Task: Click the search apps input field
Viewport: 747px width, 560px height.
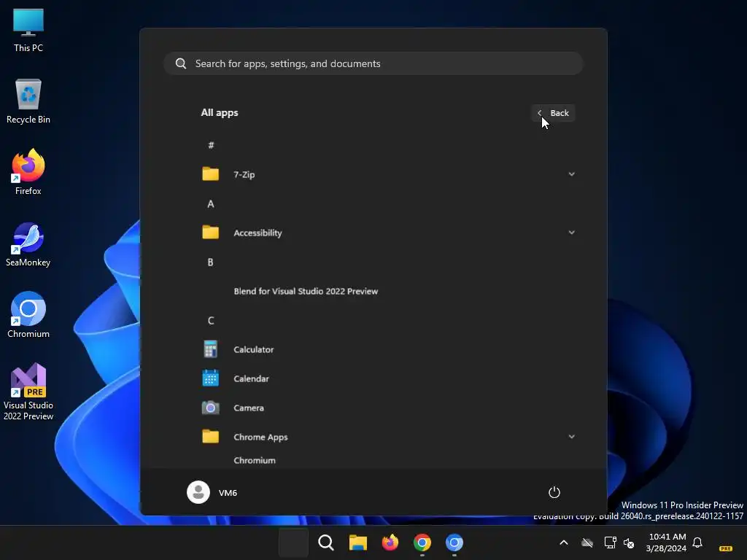Action: [x=373, y=63]
